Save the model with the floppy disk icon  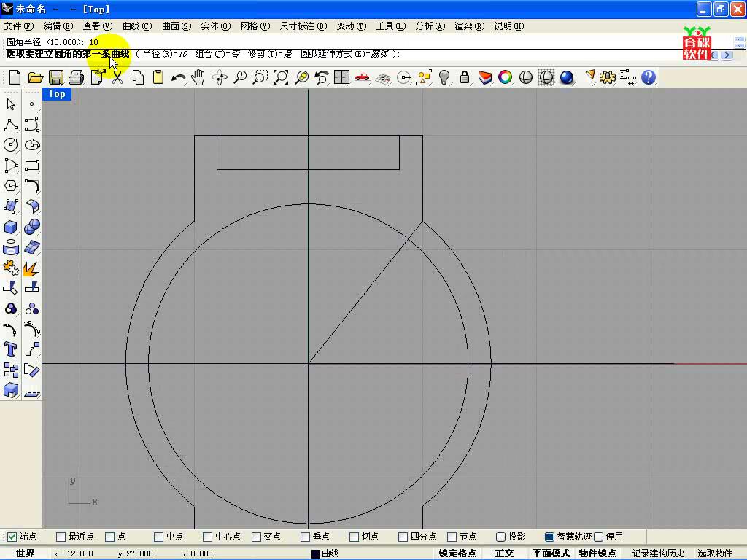click(x=55, y=77)
